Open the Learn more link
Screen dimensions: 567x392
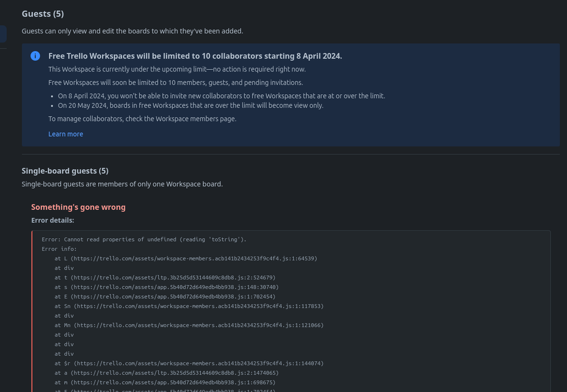(x=65, y=134)
